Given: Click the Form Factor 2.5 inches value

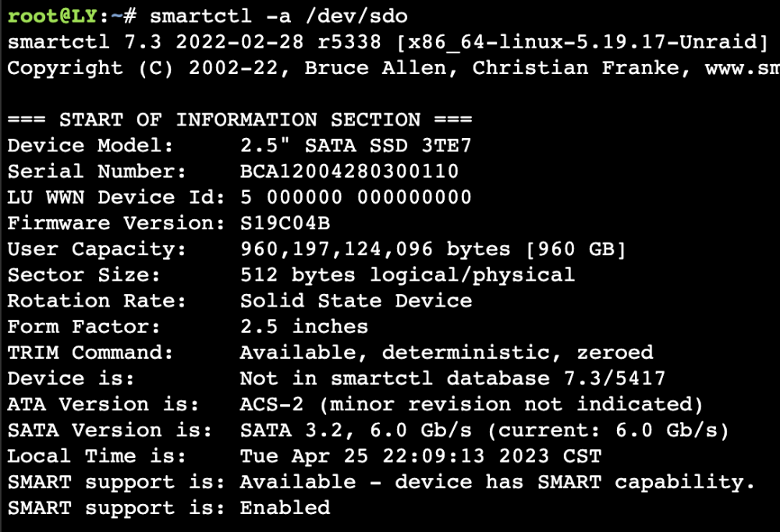Looking at the screenshot, I should point(304,327).
